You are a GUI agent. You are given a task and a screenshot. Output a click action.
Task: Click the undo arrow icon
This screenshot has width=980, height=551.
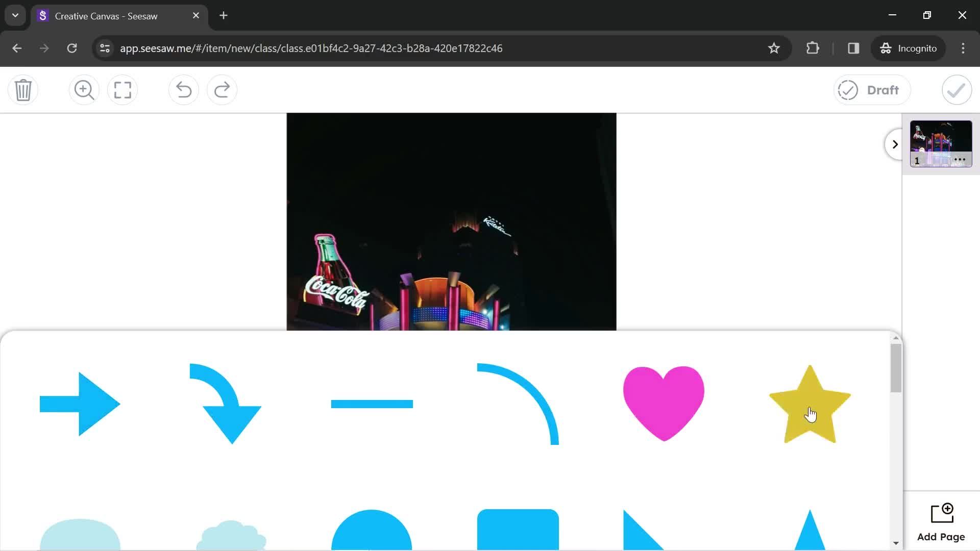(183, 89)
